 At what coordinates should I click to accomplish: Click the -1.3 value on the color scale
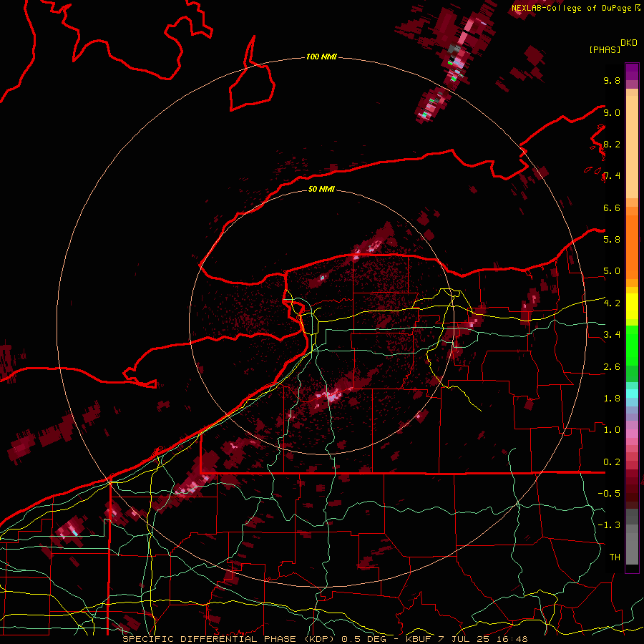[x=609, y=525]
